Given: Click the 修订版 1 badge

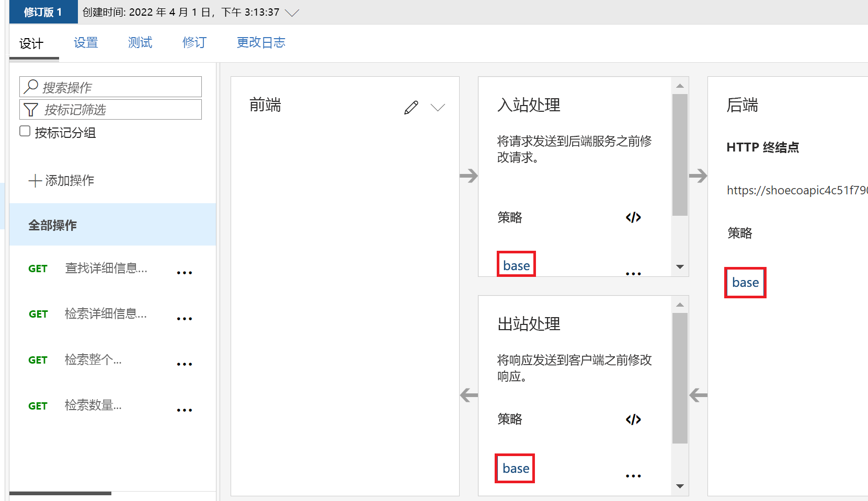Looking at the screenshot, I should [43, 12].
